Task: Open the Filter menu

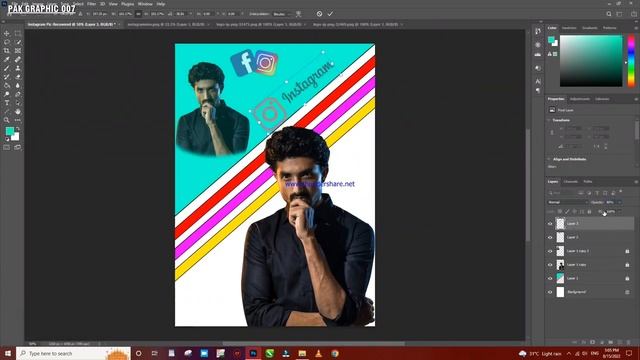Action: 91,4
